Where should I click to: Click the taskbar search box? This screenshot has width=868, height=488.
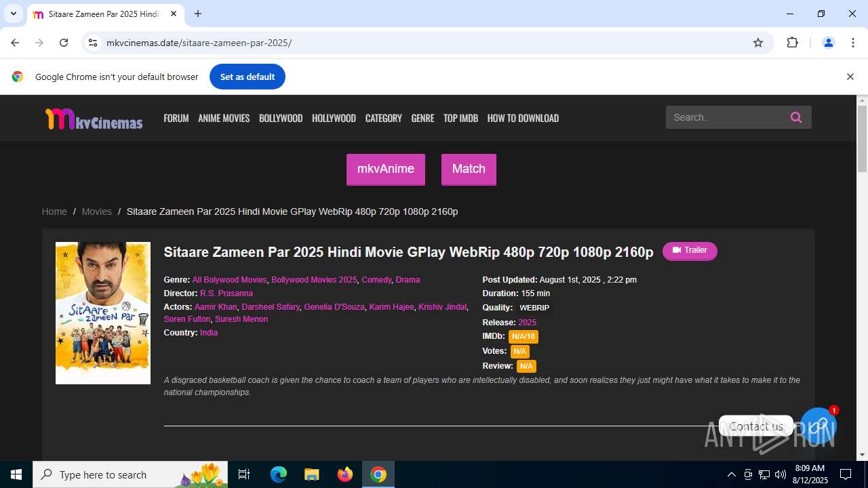[x=131, y=474]
